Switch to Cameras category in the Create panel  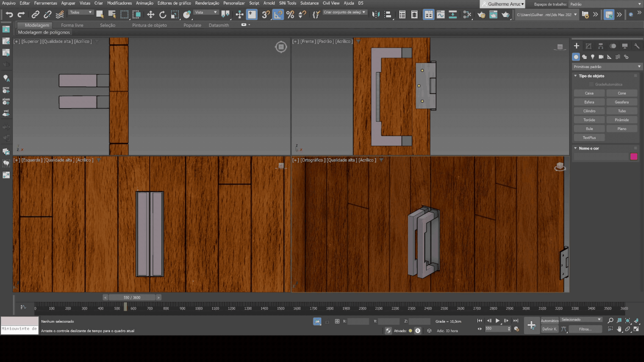[x=601, y=57]
